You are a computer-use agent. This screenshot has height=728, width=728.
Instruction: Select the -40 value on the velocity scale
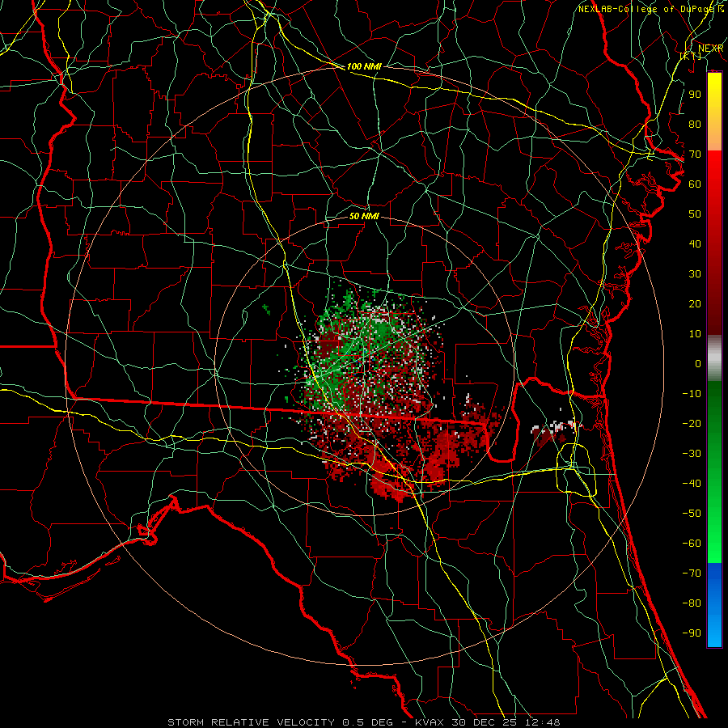[x=692, y=484]
